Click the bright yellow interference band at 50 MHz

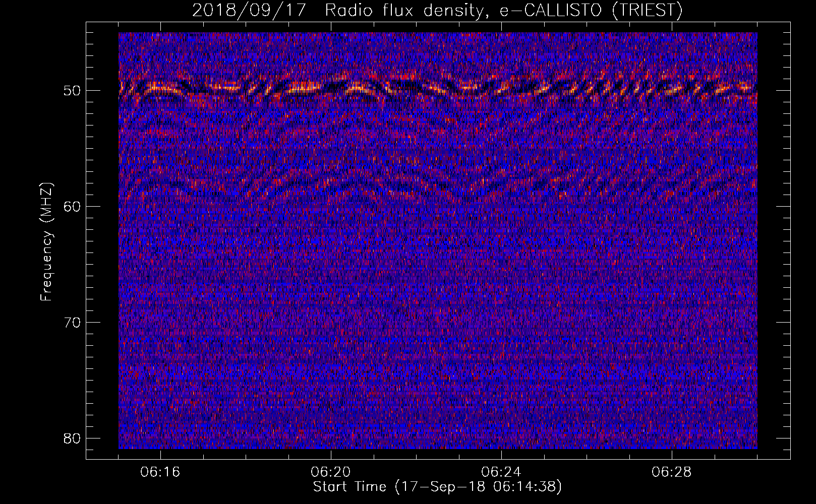point(438,87)
